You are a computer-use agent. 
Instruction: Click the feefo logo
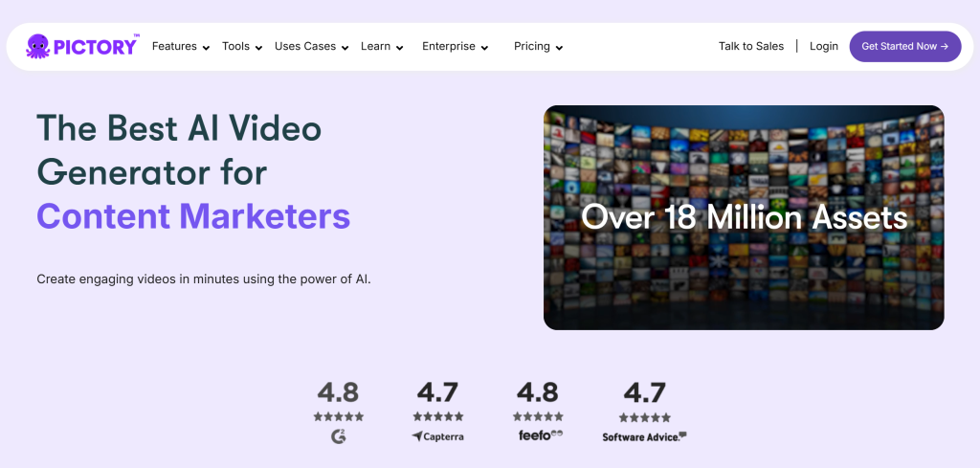(x=541, y=435)
